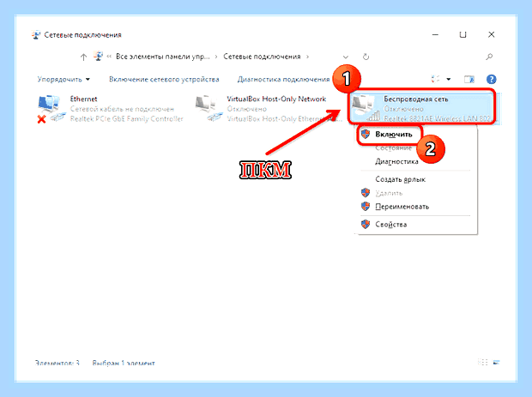Choose Переименовать in the context menu
The height and width of the screenshot is (397, 532).
click(402, 207)
